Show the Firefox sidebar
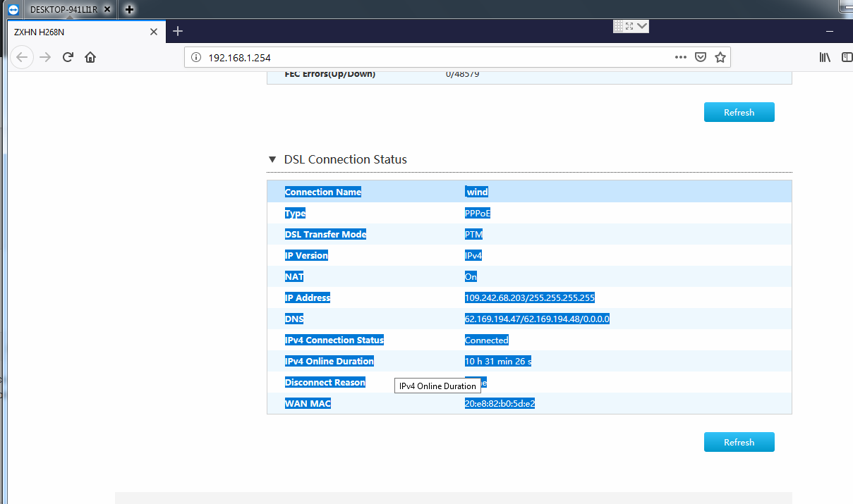The height and width of the screenshot is (504, 853). click(x=847, y=58)
